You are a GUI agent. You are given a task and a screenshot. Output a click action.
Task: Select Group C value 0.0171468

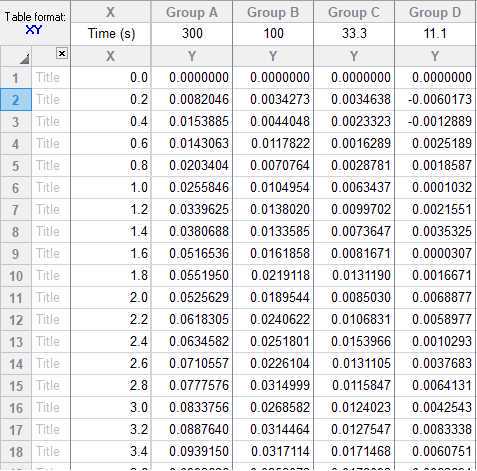[x=354, y=452]
